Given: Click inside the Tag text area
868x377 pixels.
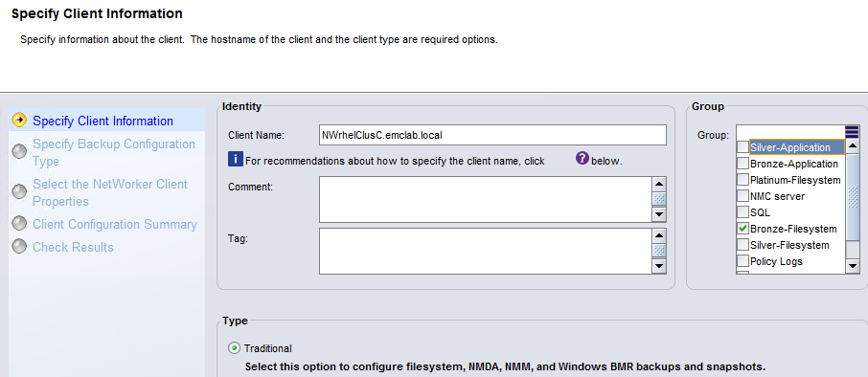Looking at the screenshot, I should (x=486, y=251).
